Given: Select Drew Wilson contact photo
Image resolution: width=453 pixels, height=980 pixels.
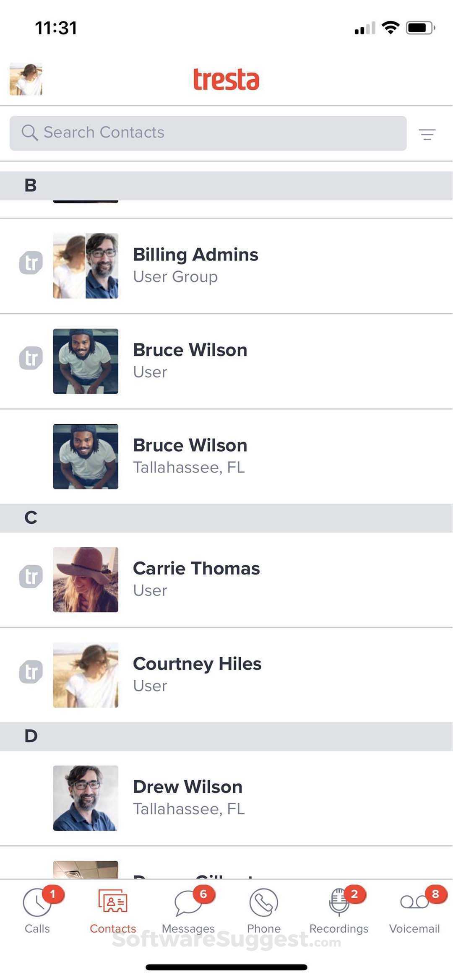Looking at the screenshot, I should pyautogui.click(x=86, y=798).
